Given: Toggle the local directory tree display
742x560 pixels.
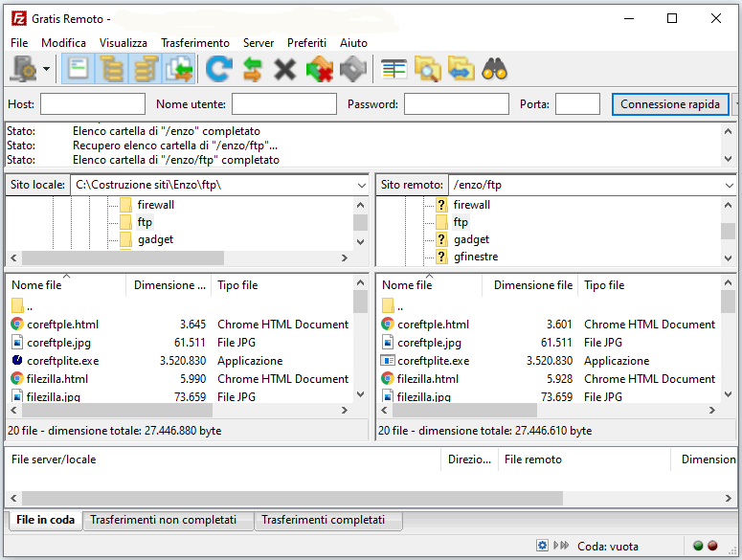Looking at the screenshot, I should (x=112, y=69).
